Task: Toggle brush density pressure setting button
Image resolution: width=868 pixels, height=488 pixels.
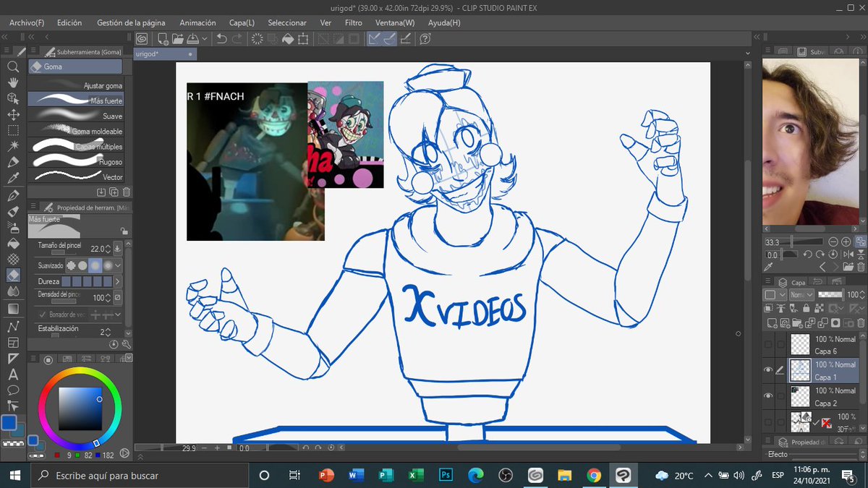Action: (119, 297)
